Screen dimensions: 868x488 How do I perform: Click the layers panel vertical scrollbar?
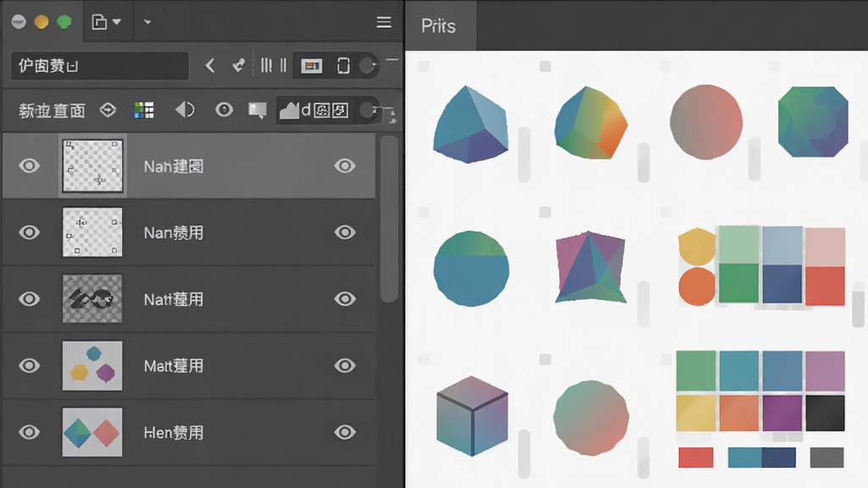point(389,219)
